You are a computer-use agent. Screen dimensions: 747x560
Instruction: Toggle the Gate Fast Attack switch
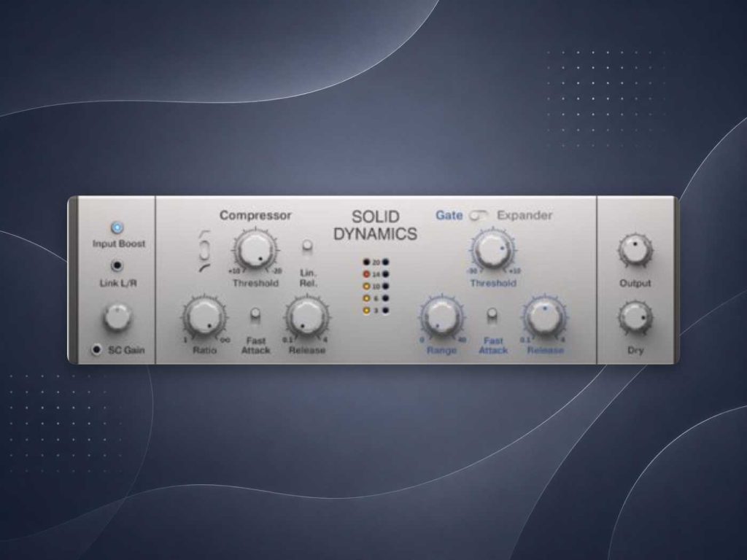(x=492, y=315)
